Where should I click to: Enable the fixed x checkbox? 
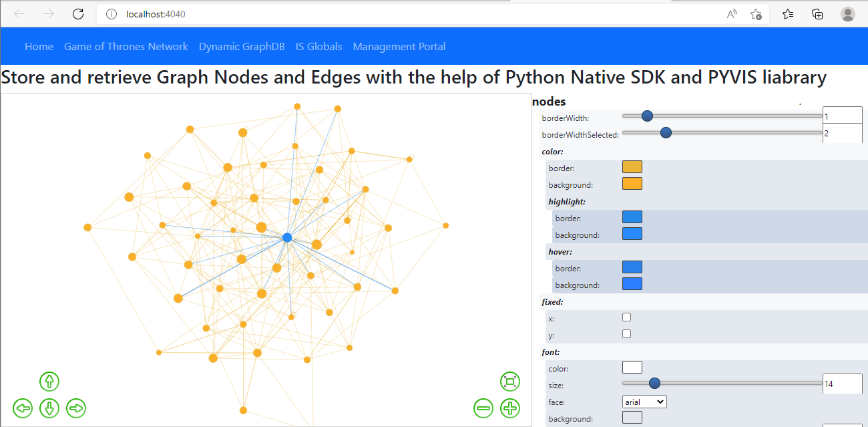point(626,317)
